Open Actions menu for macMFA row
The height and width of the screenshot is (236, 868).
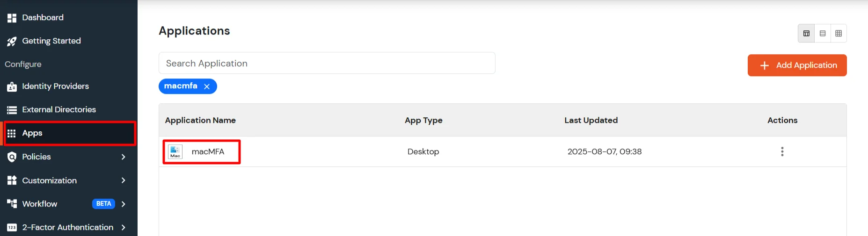782,151
